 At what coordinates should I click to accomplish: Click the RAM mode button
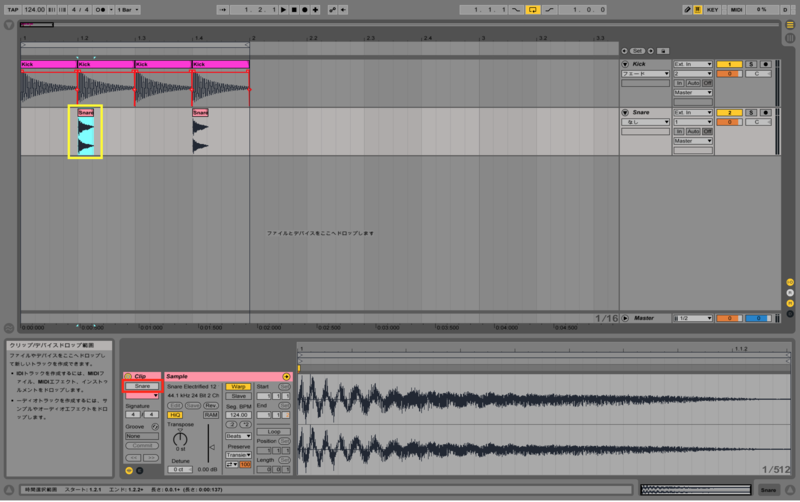(211, 415)
